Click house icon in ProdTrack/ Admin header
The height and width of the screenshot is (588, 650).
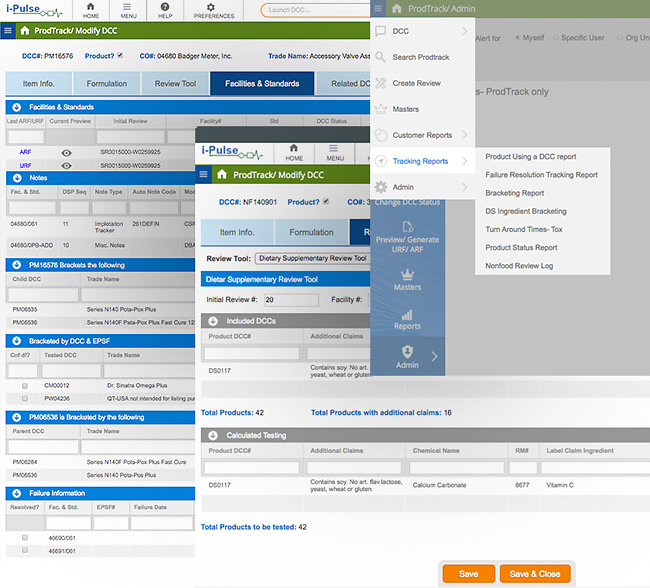tap(397, 8)
